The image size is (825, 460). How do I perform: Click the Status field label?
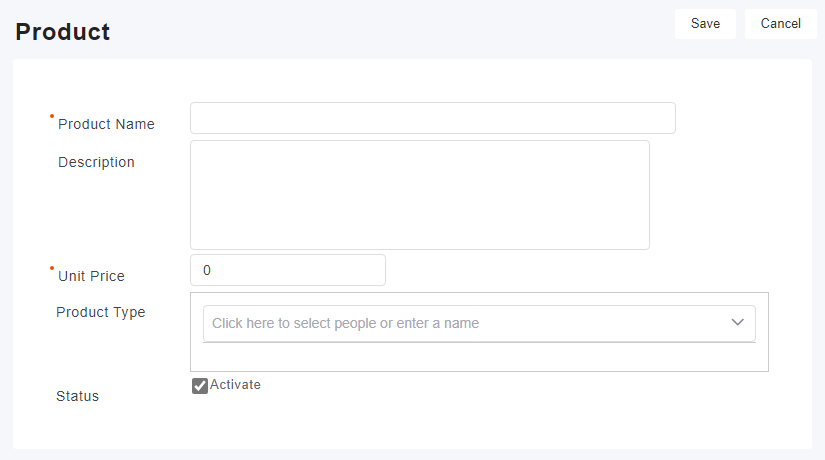[78, 396]
